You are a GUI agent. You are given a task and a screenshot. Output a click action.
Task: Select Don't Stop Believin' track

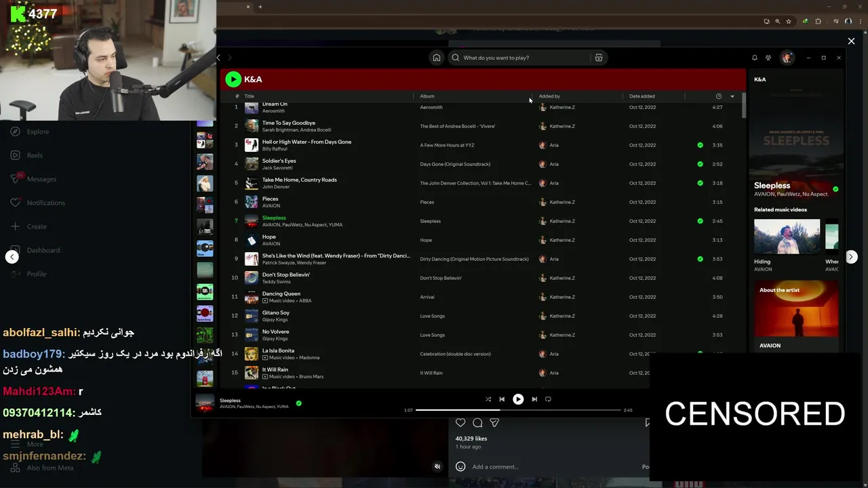(286, 274)
